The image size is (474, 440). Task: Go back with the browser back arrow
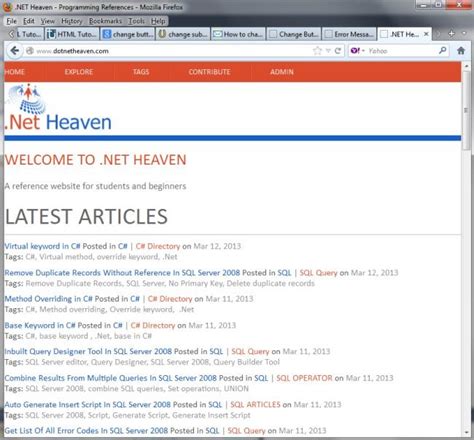click(x=15, y=51)
